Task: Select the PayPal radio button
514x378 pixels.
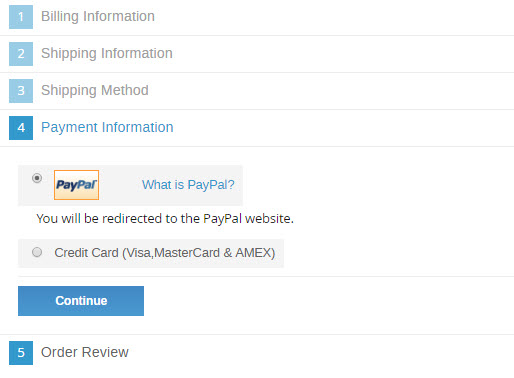Action: [37, 178]
